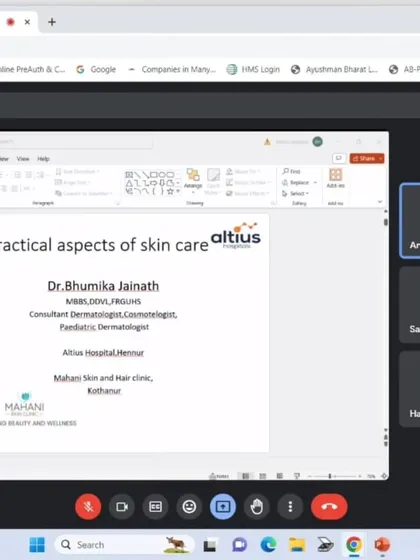Switch to Slide Sorter view

pos(262,476)
